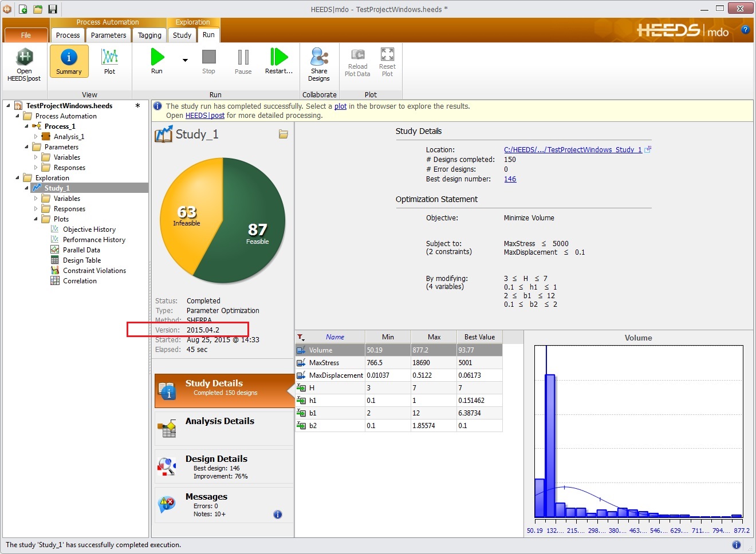
Task: Show the Design Details panel
Action: point(224,466)
